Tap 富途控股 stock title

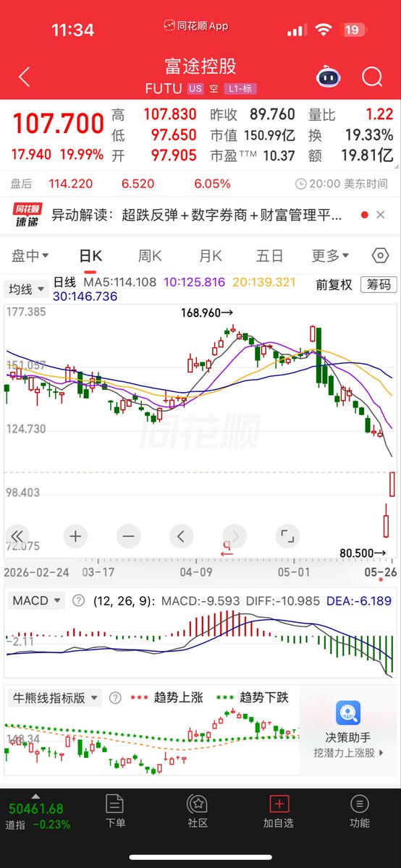pyautogui.click(x=200, y=67)
